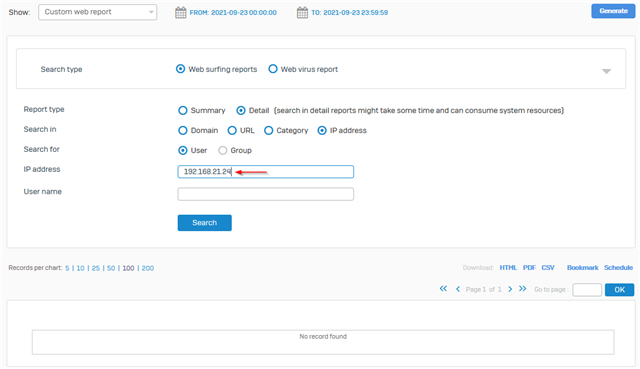The width and height of the screenshot is (640, 369).
Task: Open the TO date calendar icon
Action: [302, 13]
